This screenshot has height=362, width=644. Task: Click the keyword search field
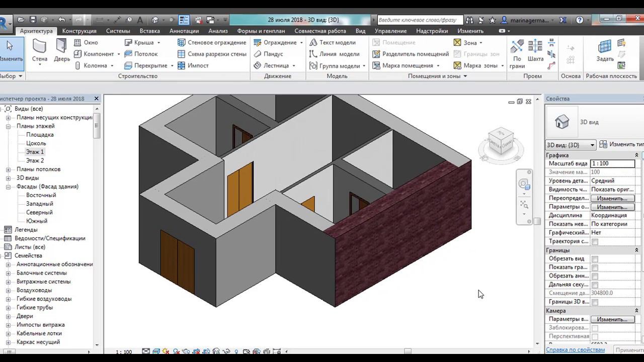pos(420,20)
